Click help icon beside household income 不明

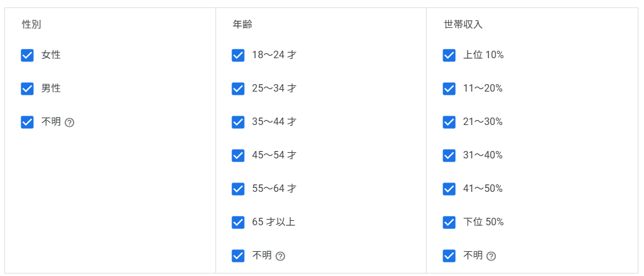(491, 256)
